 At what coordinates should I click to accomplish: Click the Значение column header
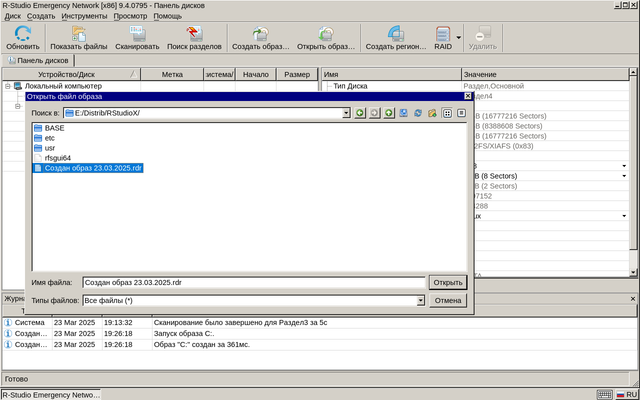pos(545,74)
